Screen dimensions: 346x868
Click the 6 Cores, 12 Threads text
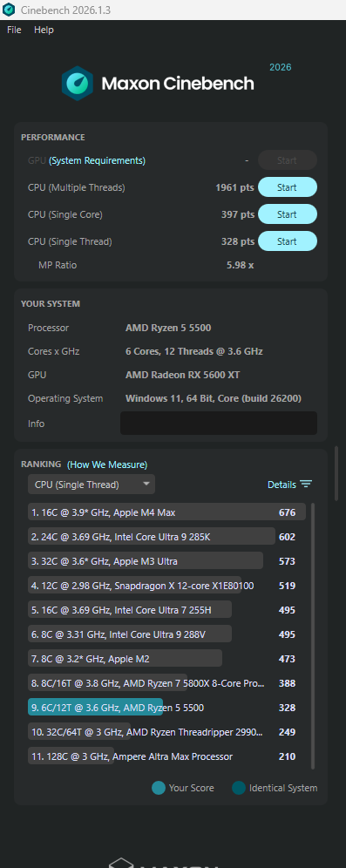(194, 351)
